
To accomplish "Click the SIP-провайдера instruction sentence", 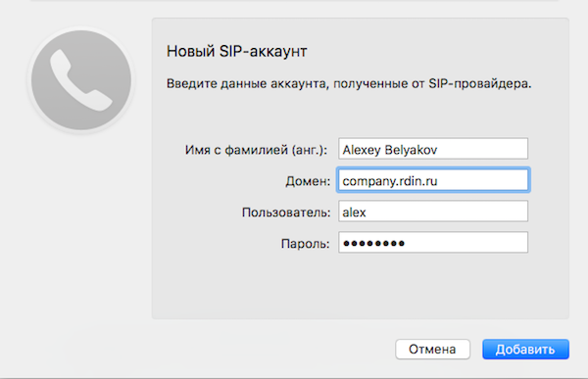I will [x=349, y=83].
